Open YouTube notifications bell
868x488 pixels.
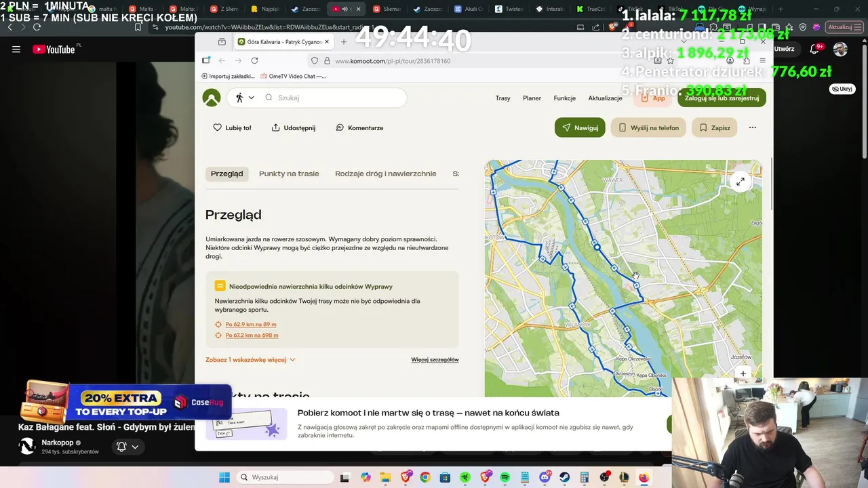point(815,49)
